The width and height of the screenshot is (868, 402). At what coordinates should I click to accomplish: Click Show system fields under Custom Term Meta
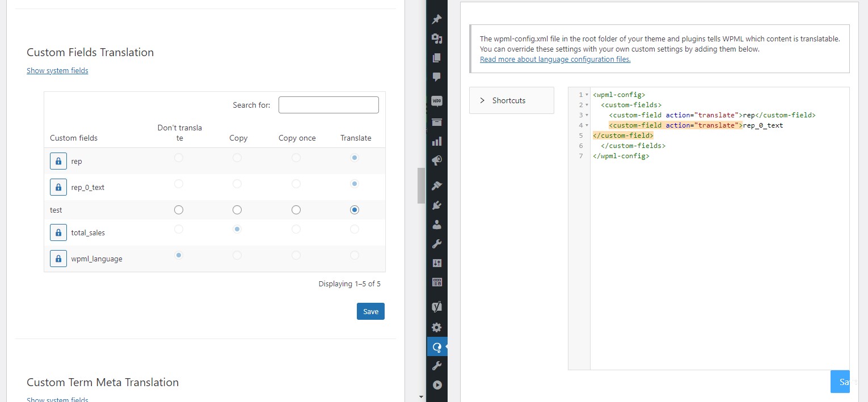[x=57, y=399]
